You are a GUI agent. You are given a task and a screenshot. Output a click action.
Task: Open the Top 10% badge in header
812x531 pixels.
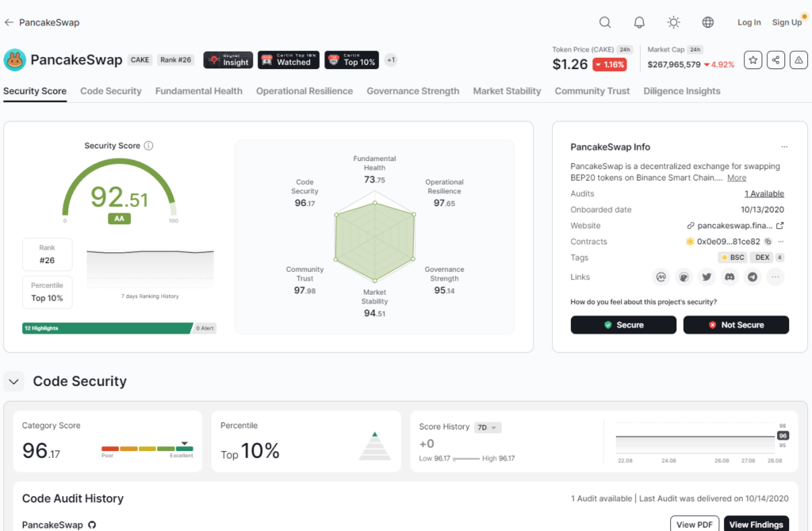351,60
